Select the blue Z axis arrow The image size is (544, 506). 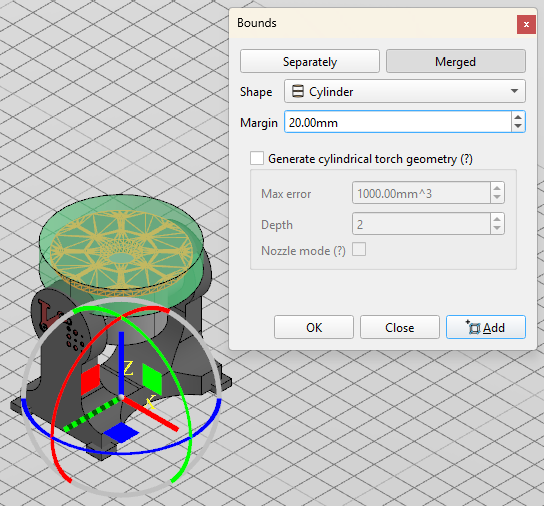coord(121,363)
